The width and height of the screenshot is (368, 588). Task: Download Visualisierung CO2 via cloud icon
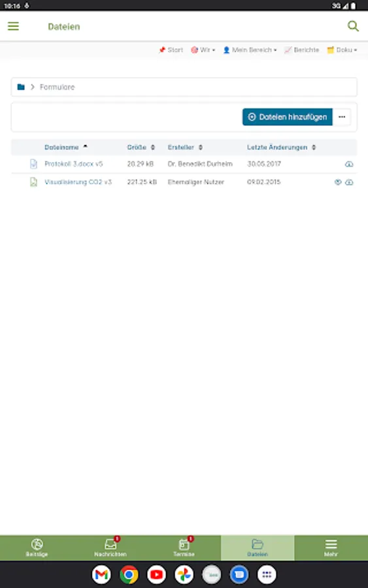coord(349,182)
